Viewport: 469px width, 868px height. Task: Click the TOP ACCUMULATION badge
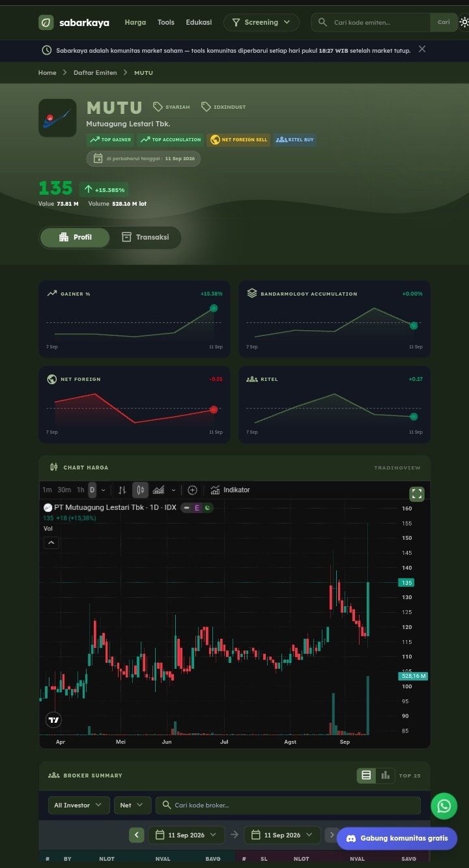coord(170,140)
